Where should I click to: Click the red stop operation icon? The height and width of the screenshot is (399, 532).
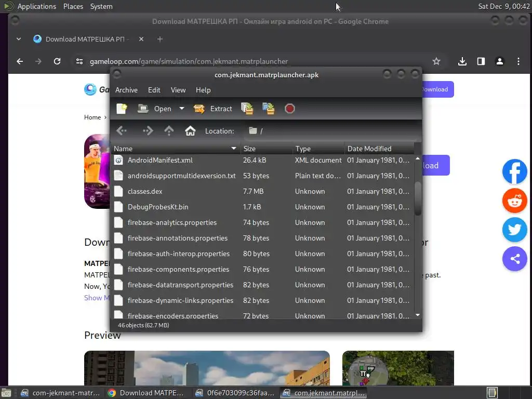click(x=289, y=109)
